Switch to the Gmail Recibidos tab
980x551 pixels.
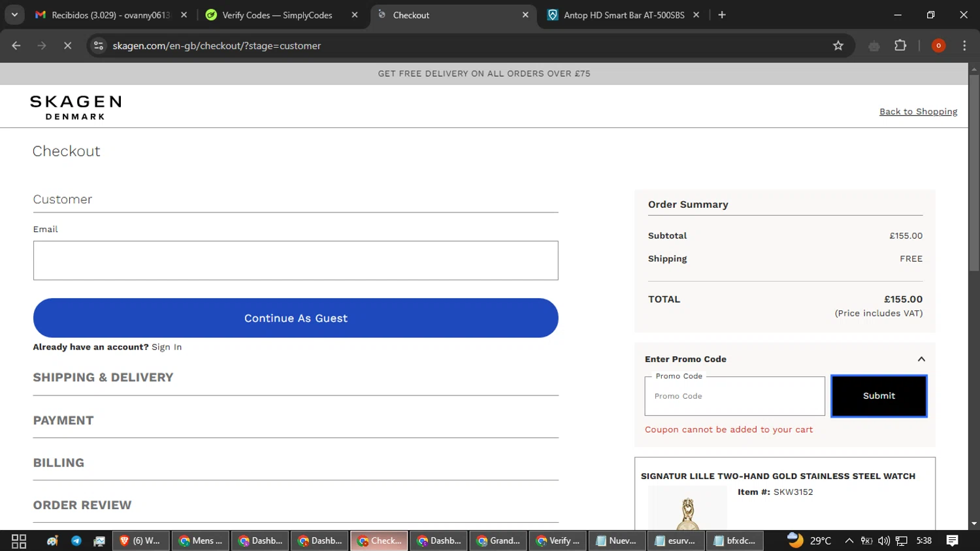tap(111, 15)
